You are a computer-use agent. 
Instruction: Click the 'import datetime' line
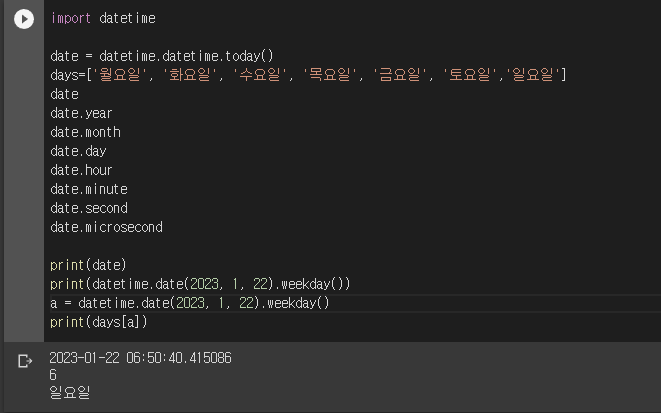pos(103,18)
